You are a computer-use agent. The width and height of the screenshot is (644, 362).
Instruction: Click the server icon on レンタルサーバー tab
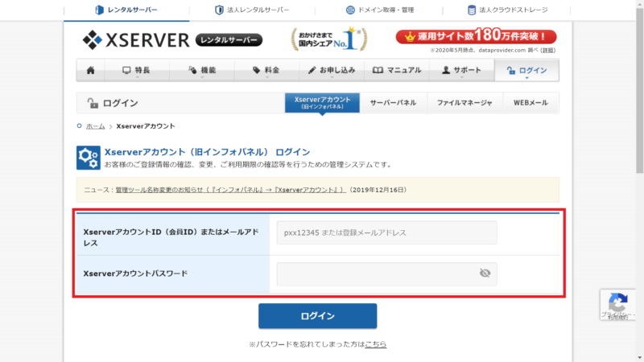point(99,10)
